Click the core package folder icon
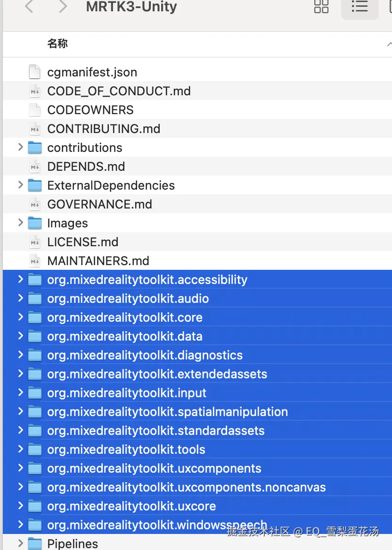This screenshot has height=550, width=392. click(x=35, y=317)
